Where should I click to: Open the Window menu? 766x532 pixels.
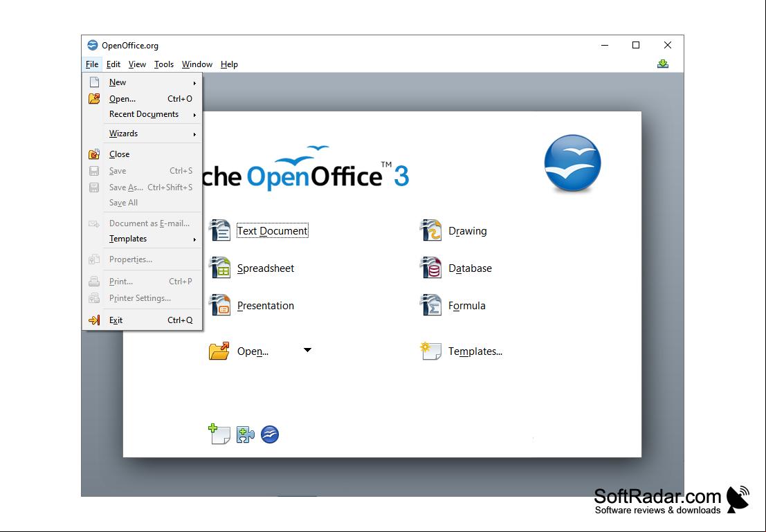pos(197,64)
